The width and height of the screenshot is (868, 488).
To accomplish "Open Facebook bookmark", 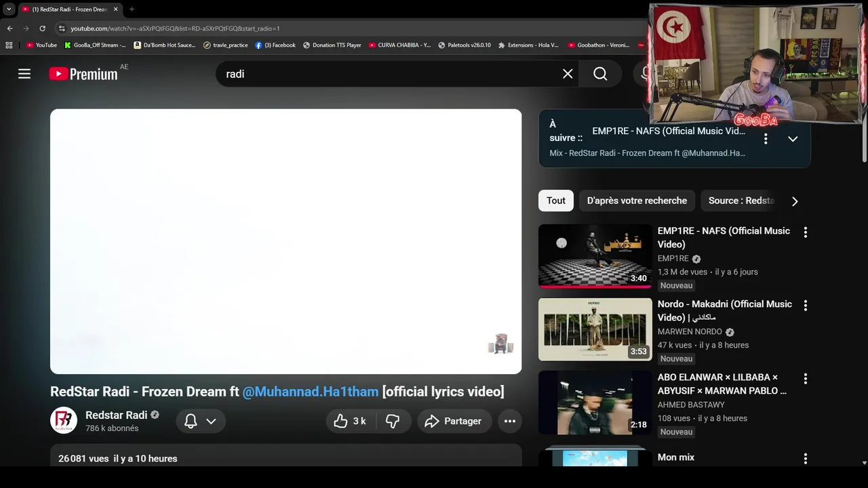I will click(275, 45).
